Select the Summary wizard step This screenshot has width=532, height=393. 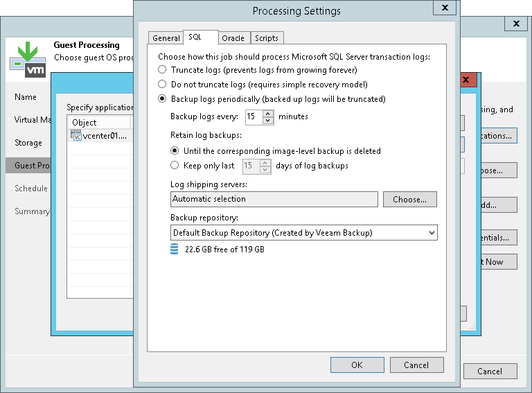[33, 211]
